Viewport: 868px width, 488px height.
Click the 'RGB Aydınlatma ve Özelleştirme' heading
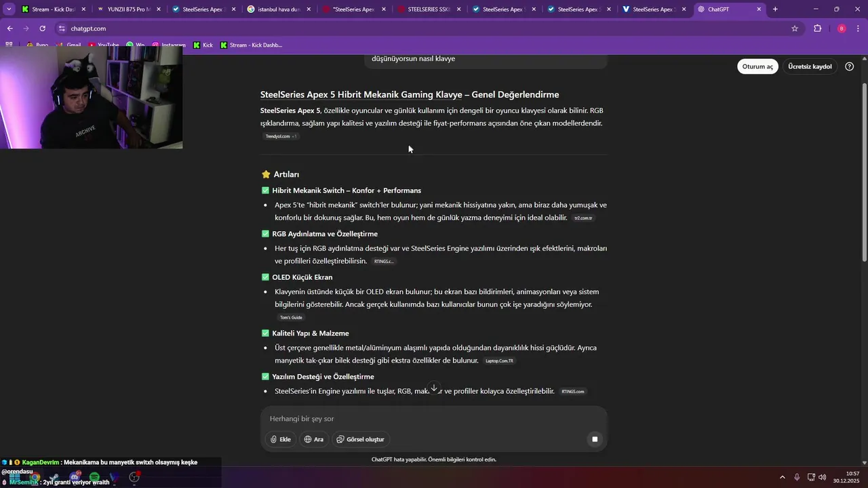coord(325,234)
